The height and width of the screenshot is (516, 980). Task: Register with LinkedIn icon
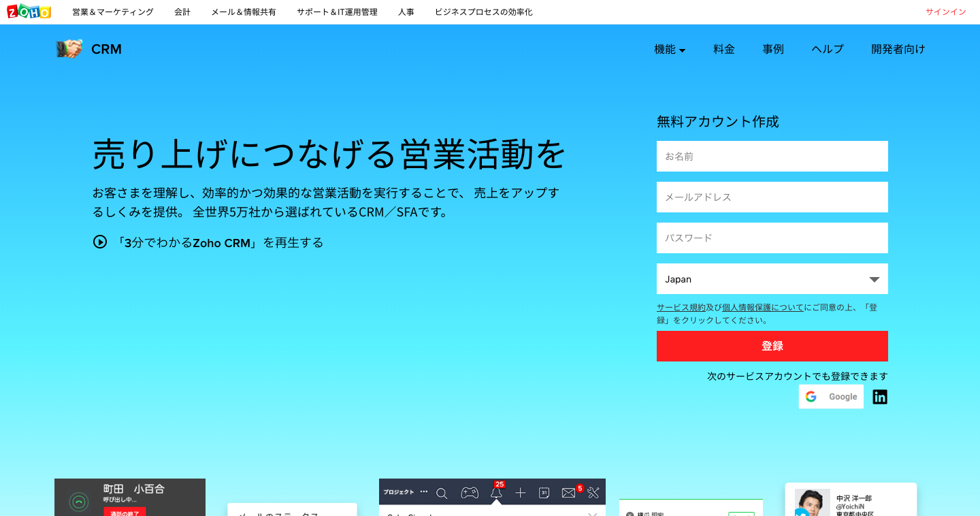click(880, 397)
